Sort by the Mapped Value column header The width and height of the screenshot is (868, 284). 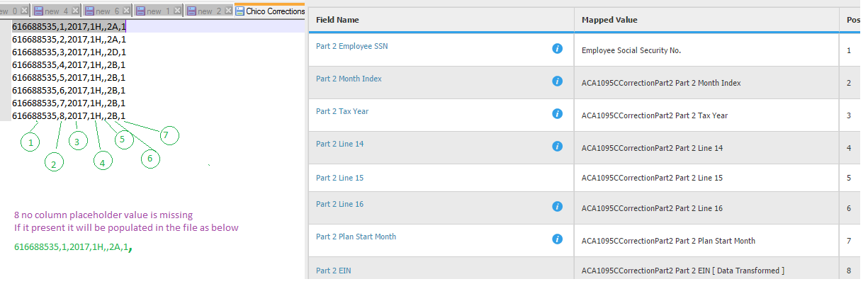pyautogui.click(x=609, y=20)
